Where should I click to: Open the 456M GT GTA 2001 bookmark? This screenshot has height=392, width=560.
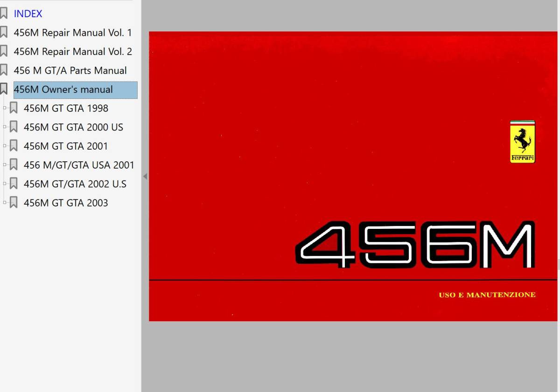(x=66, y=146)
